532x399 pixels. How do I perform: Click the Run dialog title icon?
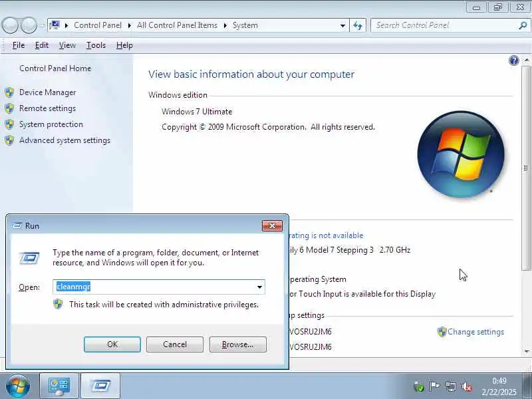[x=17, y=226]
